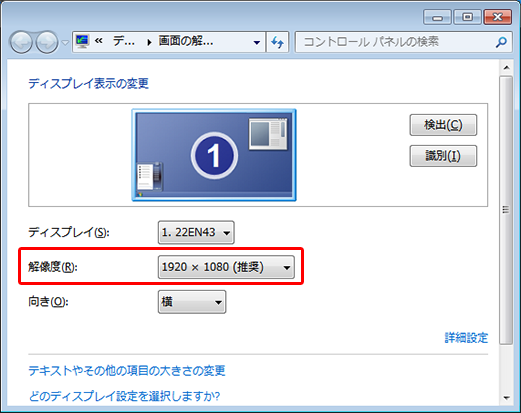The height and width of the screenshot is (413, 521).
Task: Click the 識別(I) identify button
Action: tap(443, 156)
